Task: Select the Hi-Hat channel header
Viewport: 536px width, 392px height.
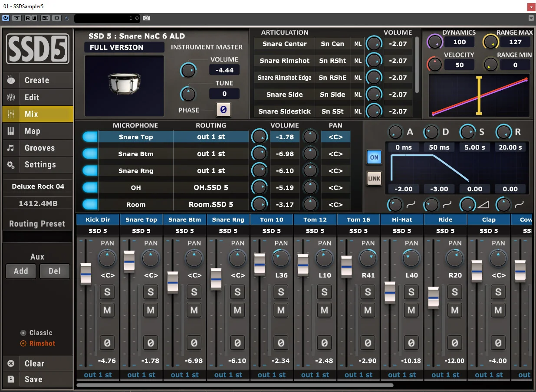Action: pyautogui.click(x=402, y=220)
